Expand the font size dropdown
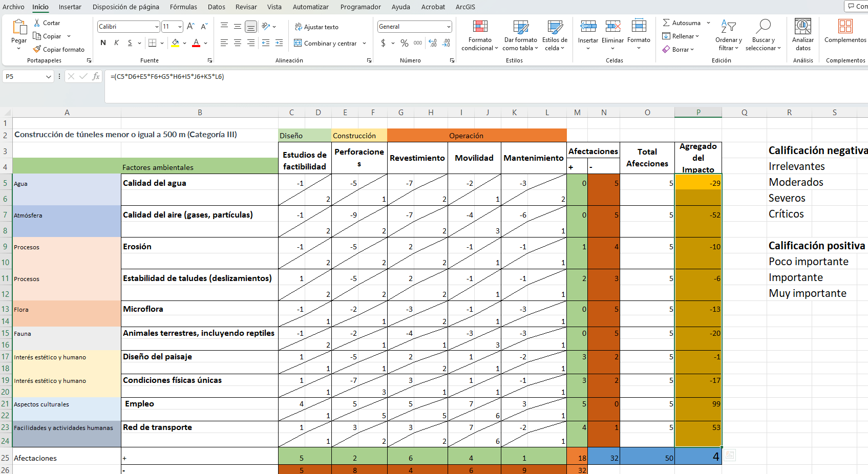 click(179, 27)
